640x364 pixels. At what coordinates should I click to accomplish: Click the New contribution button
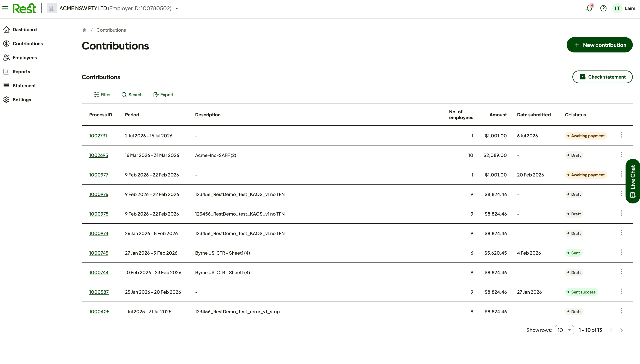tap(599, 45)
